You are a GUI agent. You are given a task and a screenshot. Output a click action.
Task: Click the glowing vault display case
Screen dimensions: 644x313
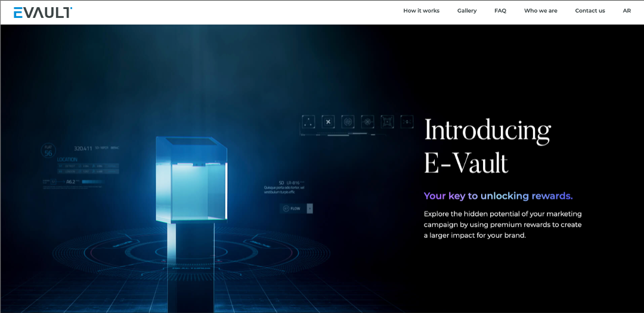coord(191,182)
